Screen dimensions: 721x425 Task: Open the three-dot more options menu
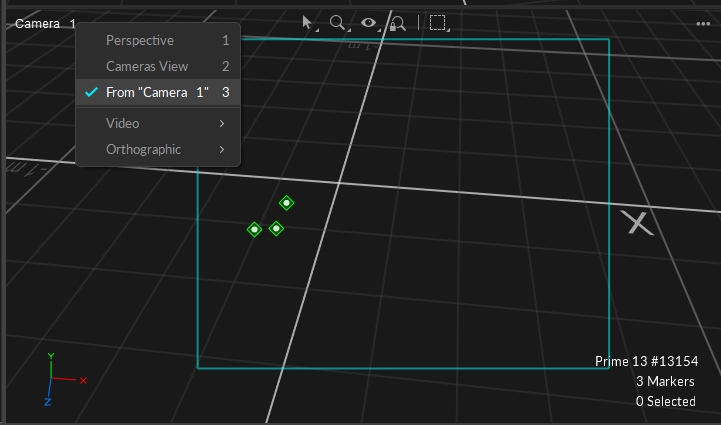coord(704,23)
